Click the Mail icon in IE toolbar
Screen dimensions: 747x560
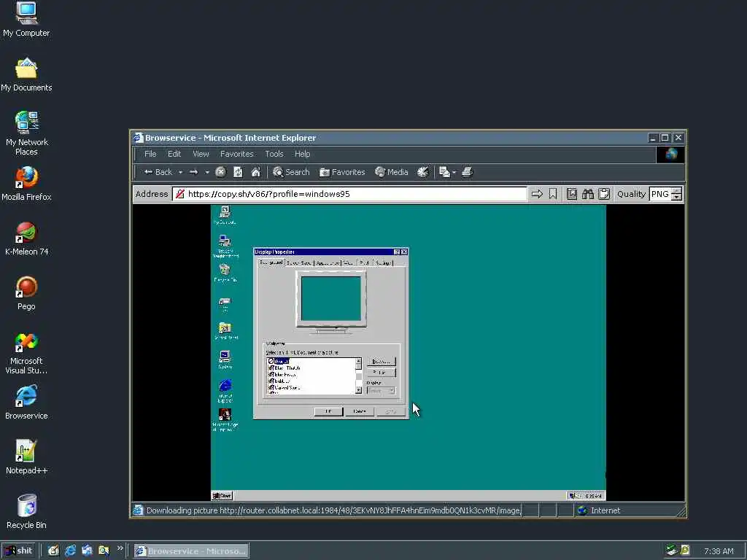tap(444, 172)
